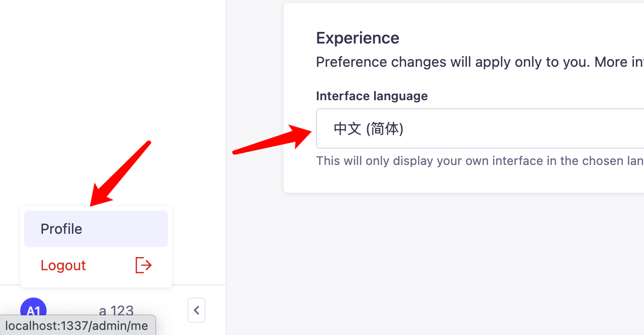Click the red logout exit-arrow icon
This screenshot has width=644, height=335.
(x=143, y=265)
